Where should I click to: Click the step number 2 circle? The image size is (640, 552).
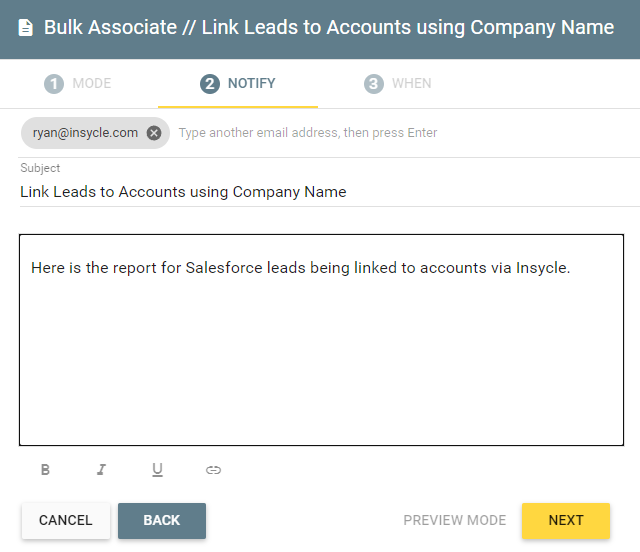(x=210, y=84)
